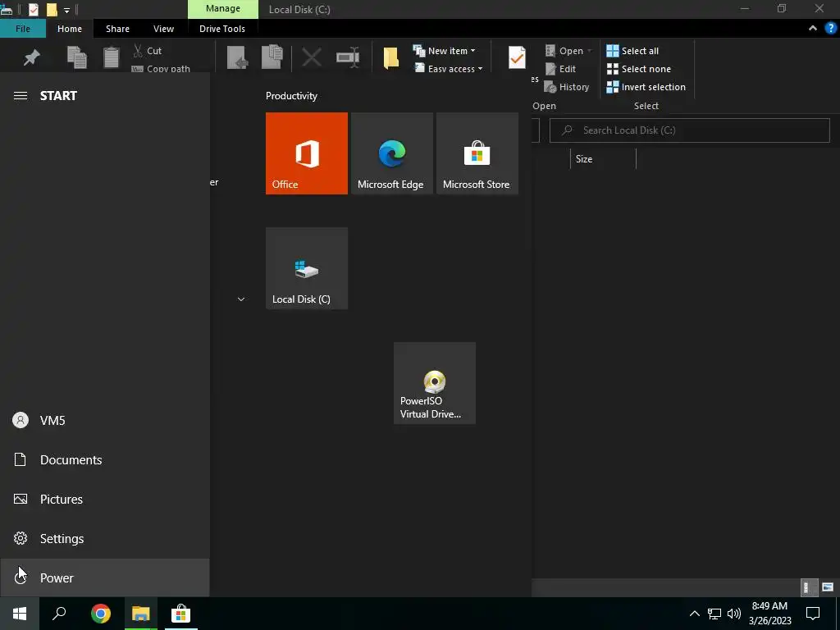Open the File tab in Explorer
This screenshot has height=630, width=840.
coord(23,29)
